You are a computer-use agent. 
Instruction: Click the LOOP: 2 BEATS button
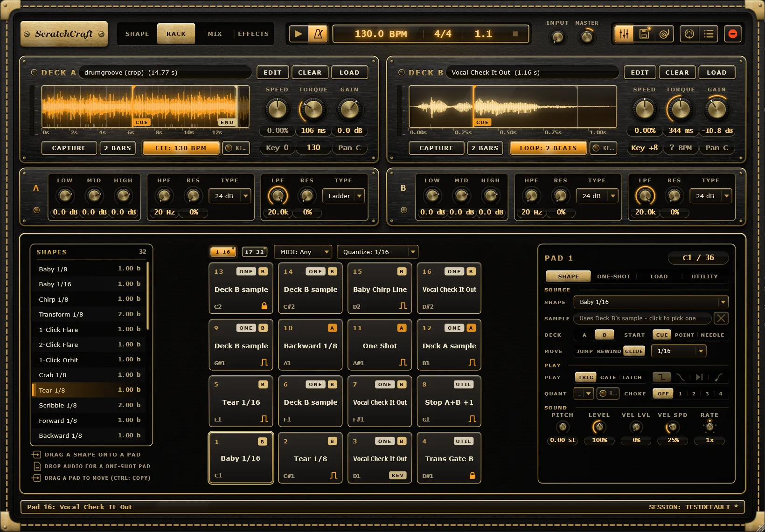[x=548, y=148]
